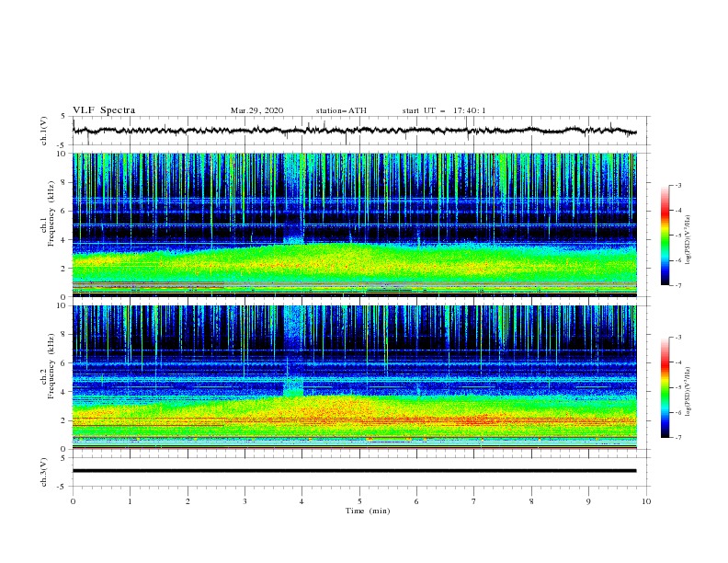Click the lower PSD color scale bar
This screenshot has width=728, height=563.
665,387
